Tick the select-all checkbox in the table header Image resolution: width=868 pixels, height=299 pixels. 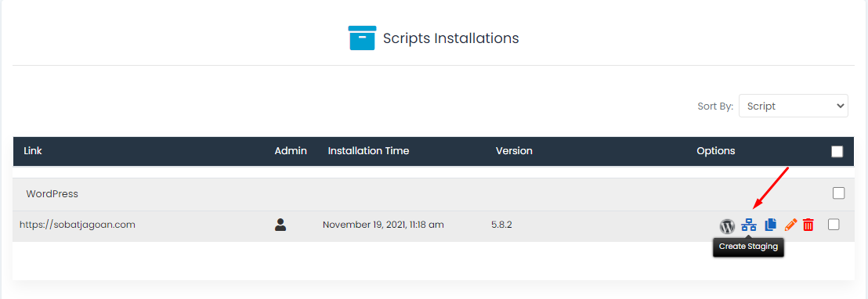click(x=837, y=151)
